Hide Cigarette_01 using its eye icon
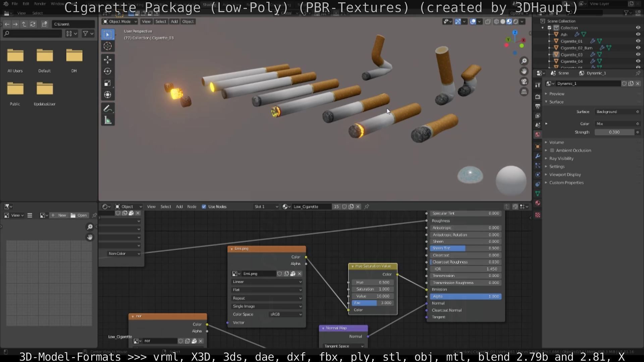This screenshot has width=644, height=362. (x=638, y=41)
